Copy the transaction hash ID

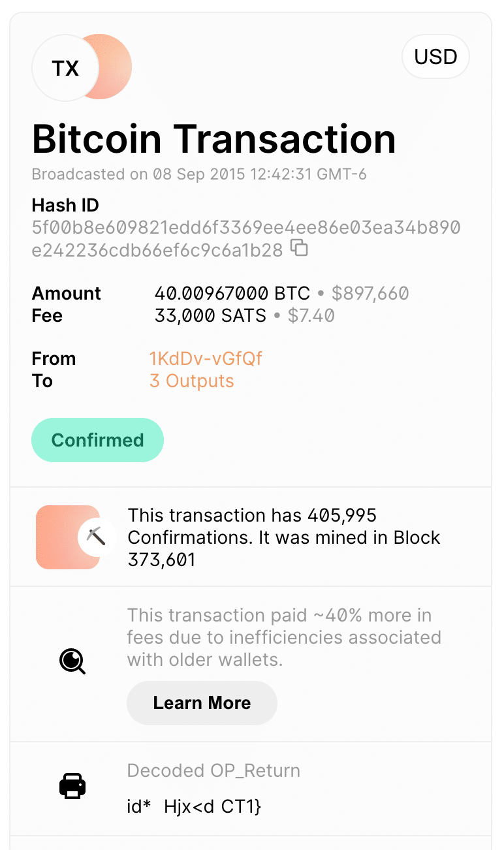point(299,248)
